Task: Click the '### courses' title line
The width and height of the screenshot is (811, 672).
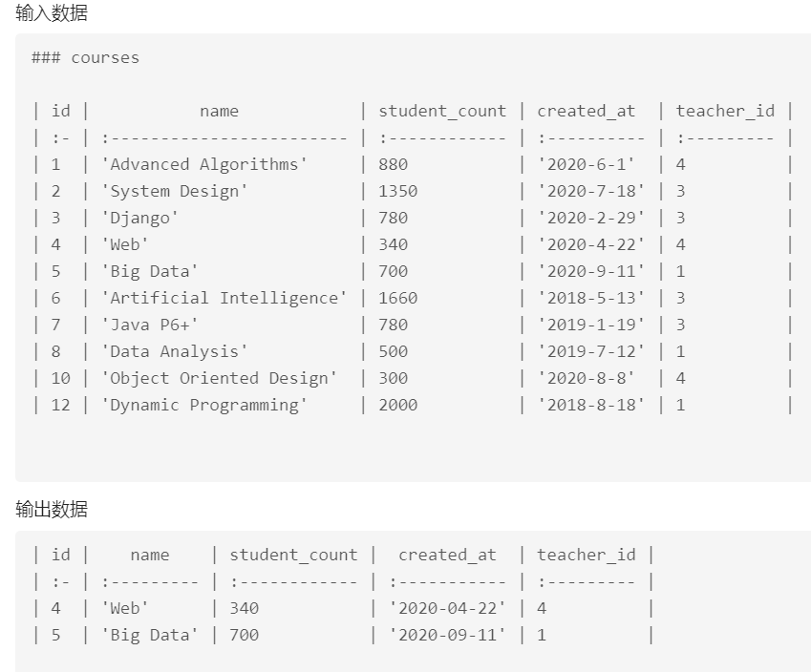Action: coord(85,57)
